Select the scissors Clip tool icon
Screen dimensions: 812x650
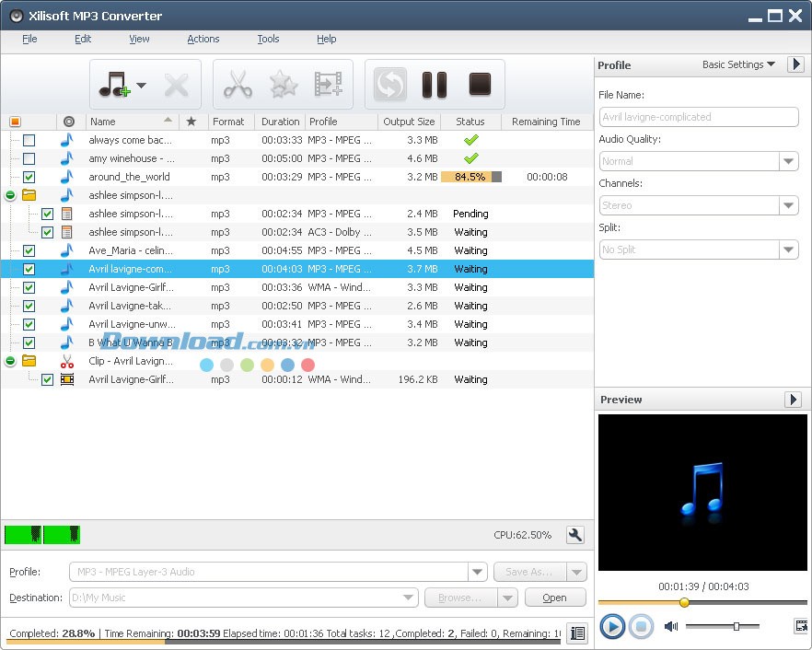point(238,83)
